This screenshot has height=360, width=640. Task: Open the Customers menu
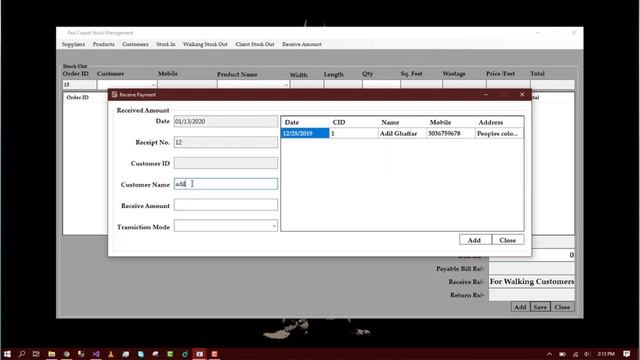[135, 44]
